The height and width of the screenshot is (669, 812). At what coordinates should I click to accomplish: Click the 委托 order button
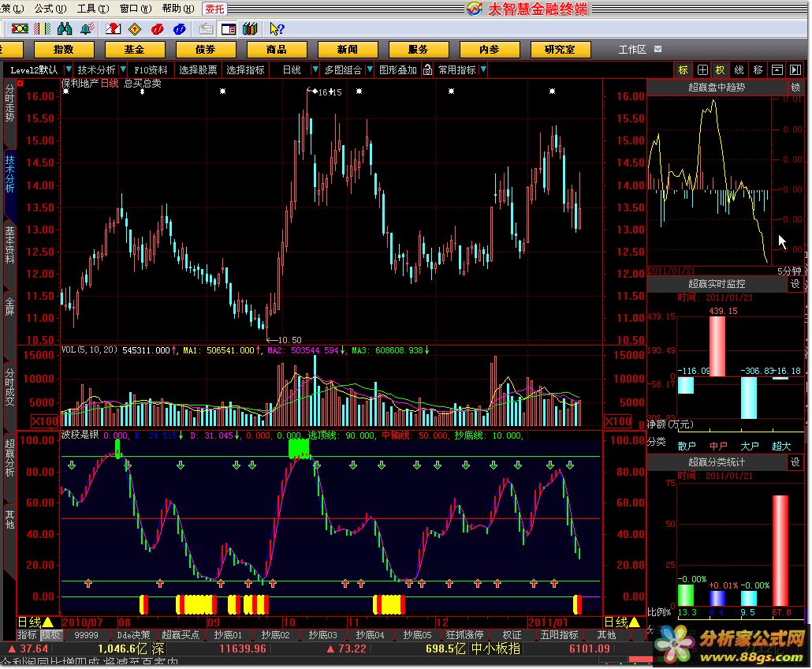pos(214,9)
